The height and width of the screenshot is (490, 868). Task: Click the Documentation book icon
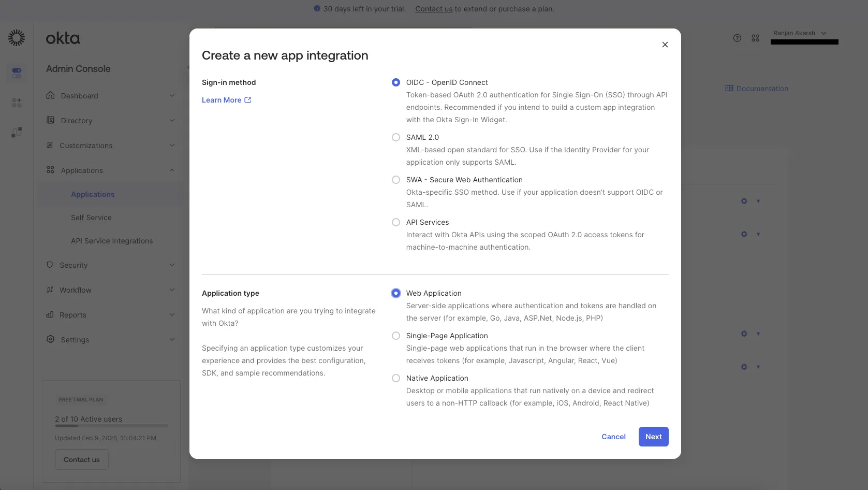click(x=729, y=89)
